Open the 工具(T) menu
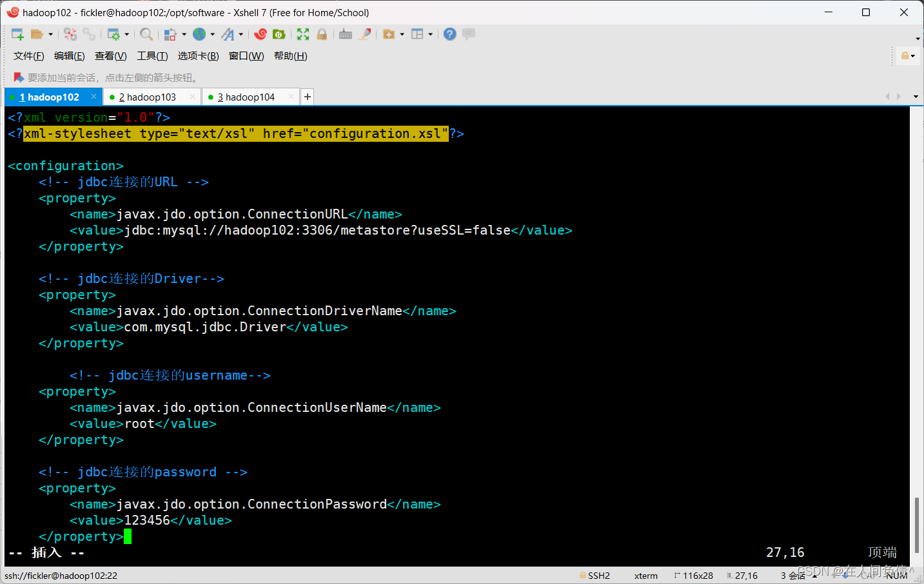This screenshot has height=584, width=924. [152, 56]
